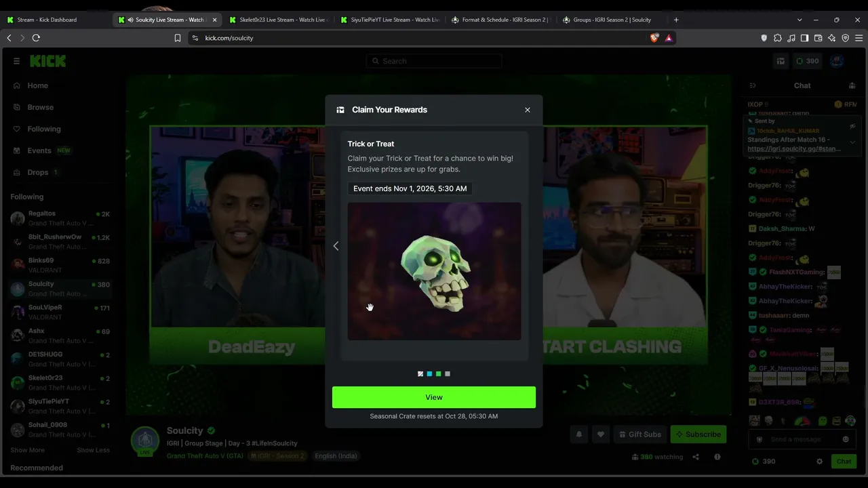Viewport: 868px width, 488px height.
Task: Go to previous reward slide arrow
Action: coord(336,246)
